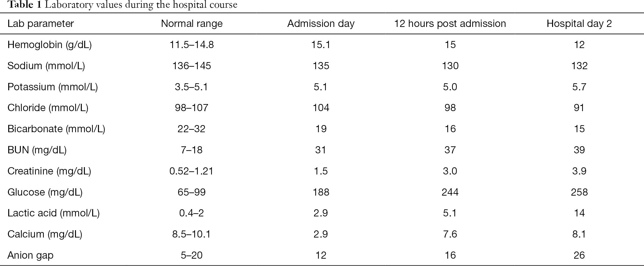
Task: Click the 'Calcium (mg/dL)' row label
Action: point(45,234)
